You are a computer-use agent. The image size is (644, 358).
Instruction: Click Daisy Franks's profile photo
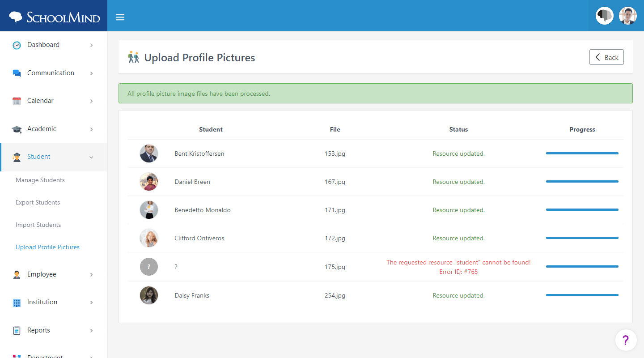coord(149,295)
